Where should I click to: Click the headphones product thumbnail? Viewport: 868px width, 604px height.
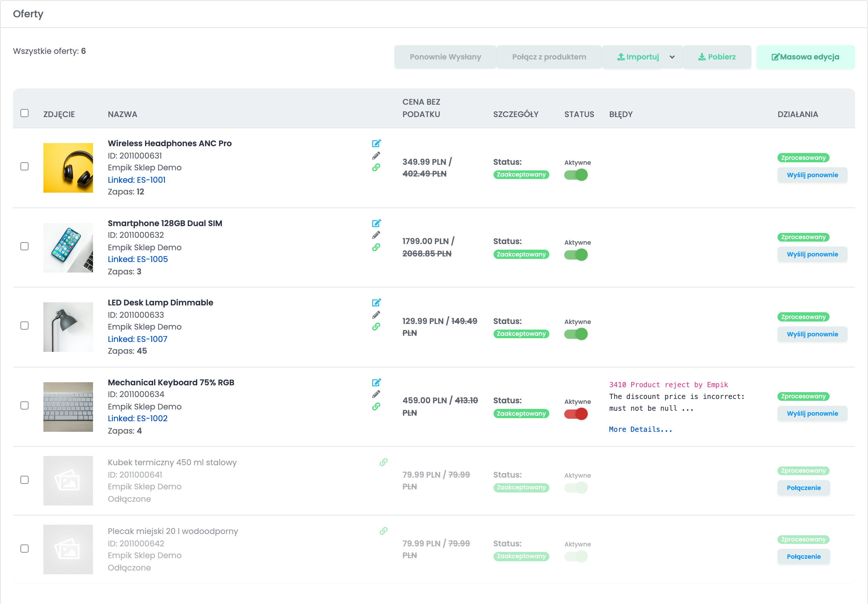point(68,168)
